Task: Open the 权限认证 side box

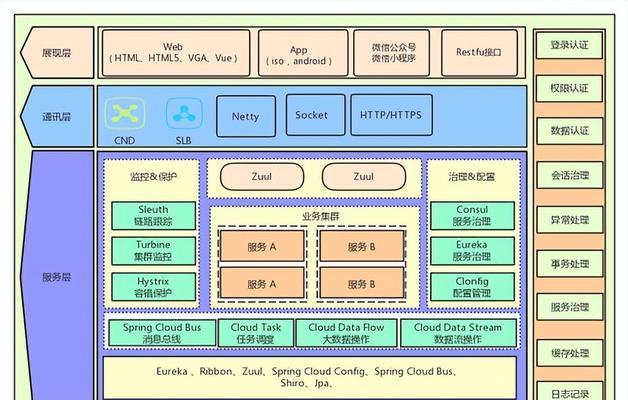Action: [569, 88]
